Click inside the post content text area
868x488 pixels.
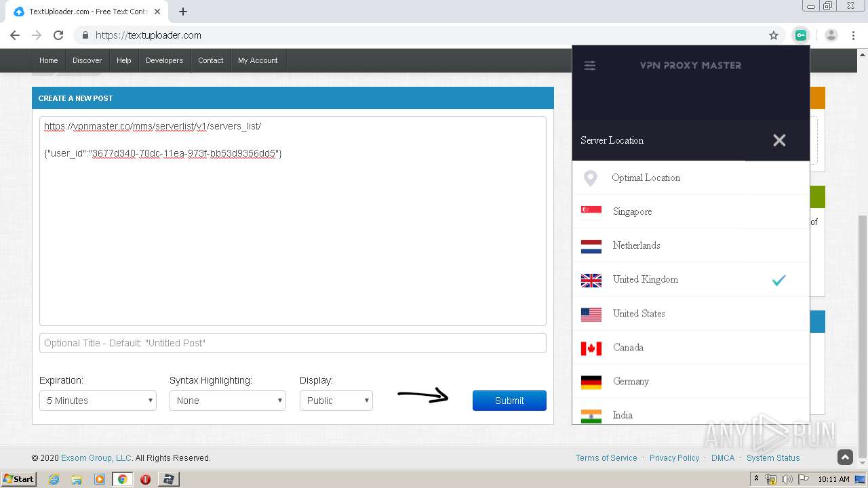coord(293,221)
